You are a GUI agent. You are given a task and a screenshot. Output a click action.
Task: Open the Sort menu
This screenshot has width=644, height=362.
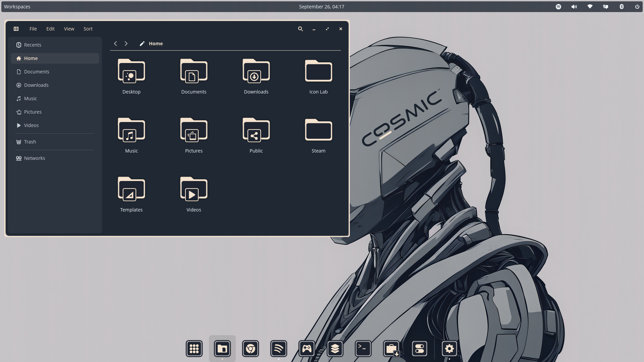coord(88,29)
